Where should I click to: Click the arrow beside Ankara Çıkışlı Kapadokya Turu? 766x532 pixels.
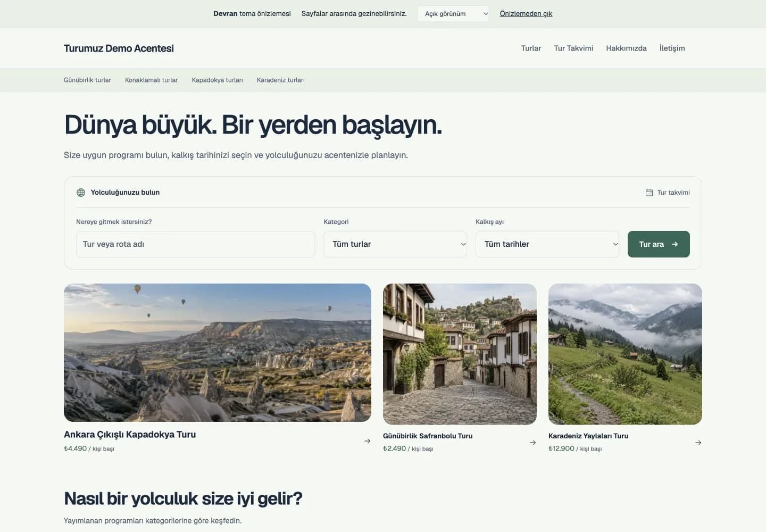(x=367, y=441)
